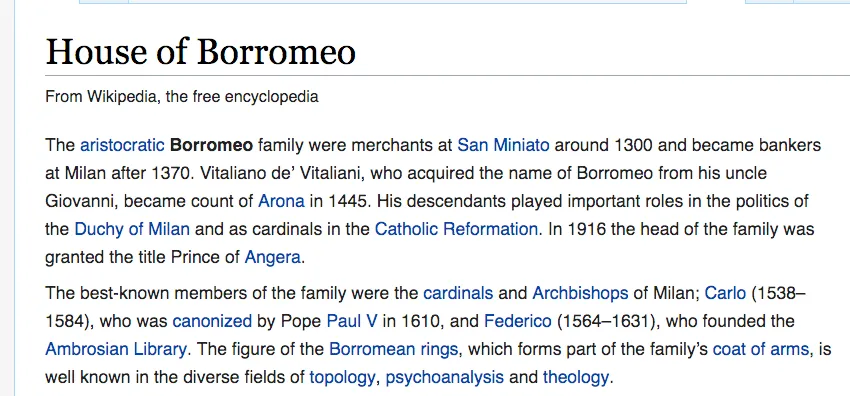Image resolution: width=850 pixels, height=396 pixels.
Task: Click the bold Borromeo word in the intro
Action: (211, 145)
